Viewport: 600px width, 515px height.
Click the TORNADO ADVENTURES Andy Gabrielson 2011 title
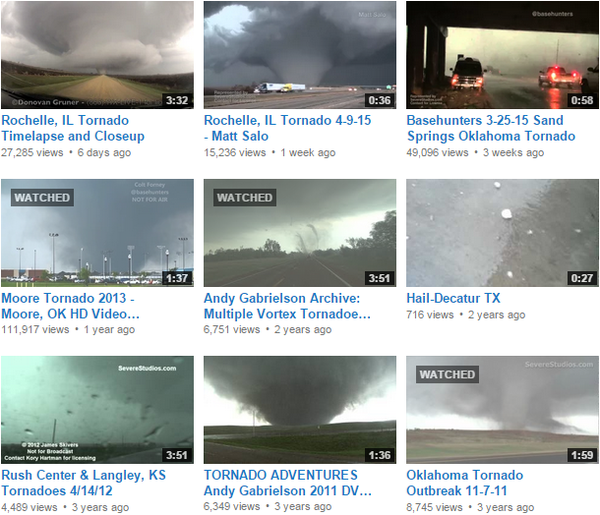(288, 483)
